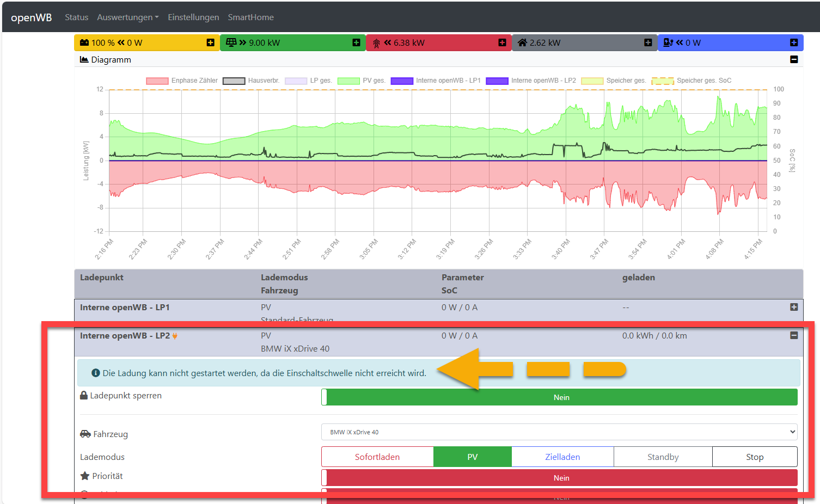Click the charging station icon in blue card
820x504 pixels.
pyautogui.click(x=668, y=42)
